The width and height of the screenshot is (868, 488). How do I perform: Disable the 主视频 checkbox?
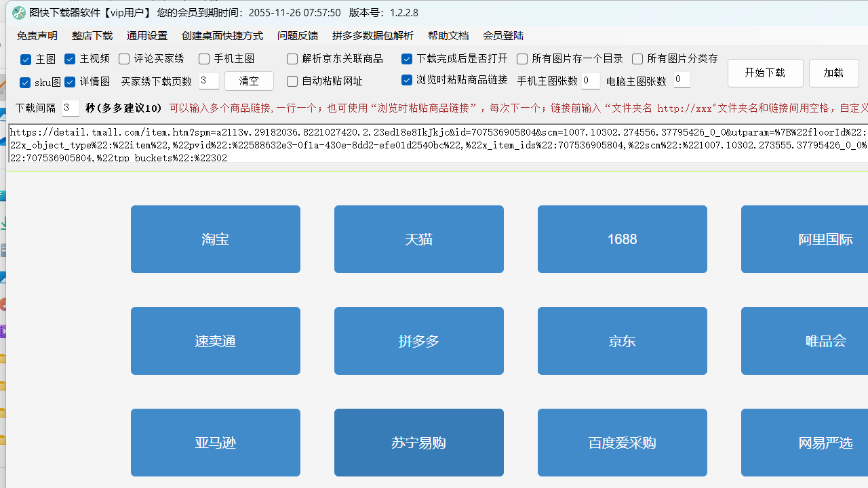69,59
